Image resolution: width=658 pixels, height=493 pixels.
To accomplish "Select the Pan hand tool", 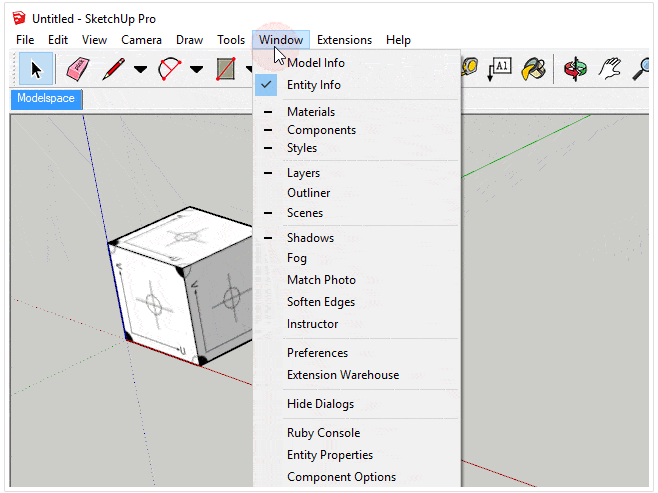I will pyautogui.click(x=610, y=69).
